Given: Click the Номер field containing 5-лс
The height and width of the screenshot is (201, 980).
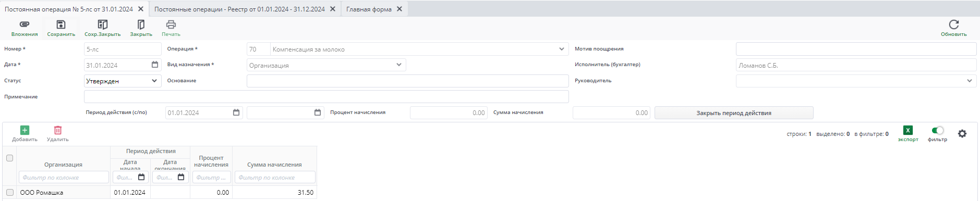Looking at the screenshot, I should coord(123,49).
